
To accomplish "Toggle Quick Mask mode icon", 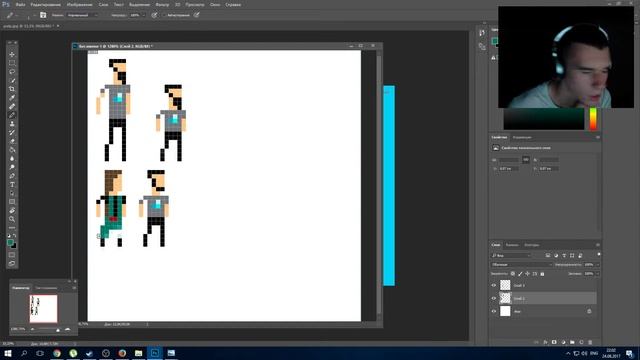I will 12,255.
